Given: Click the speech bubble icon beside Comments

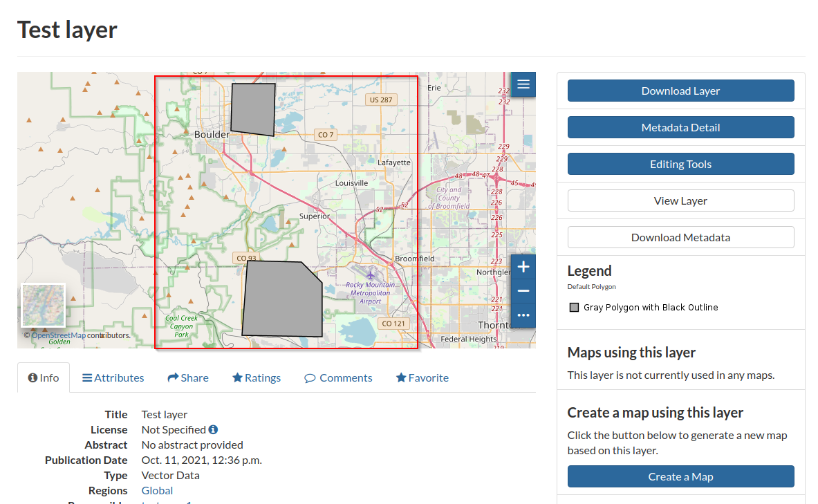Looking at the screenshot, I should [x=310, y=378].
